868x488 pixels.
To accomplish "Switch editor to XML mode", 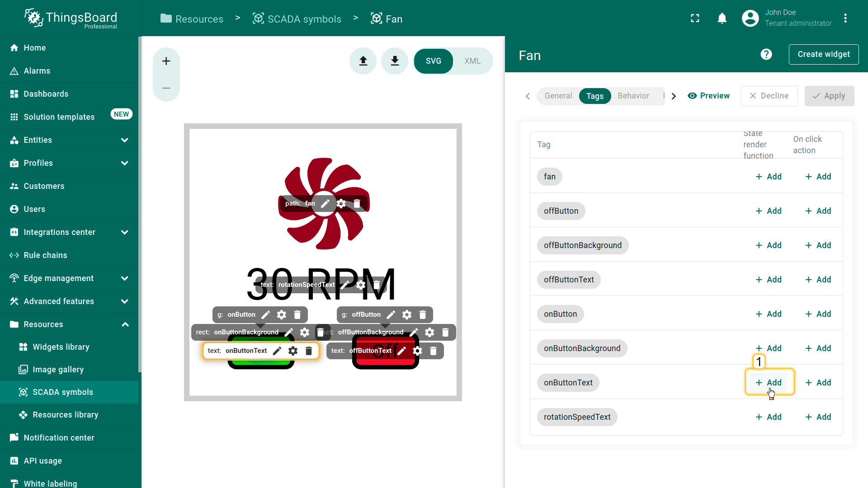I will (472, 61).
